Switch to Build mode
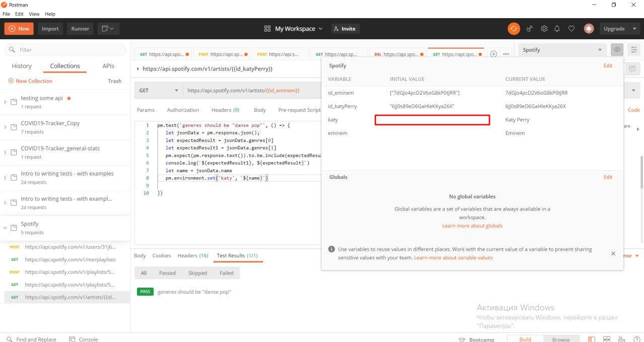The image size is (644, 342). (x=525, y=339)
